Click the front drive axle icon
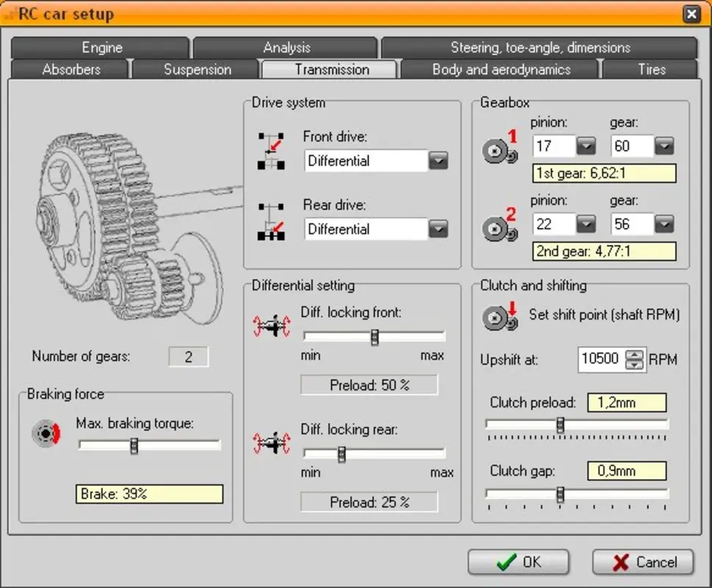This screenshot has height=588, width=712. [x=271, y=149]
